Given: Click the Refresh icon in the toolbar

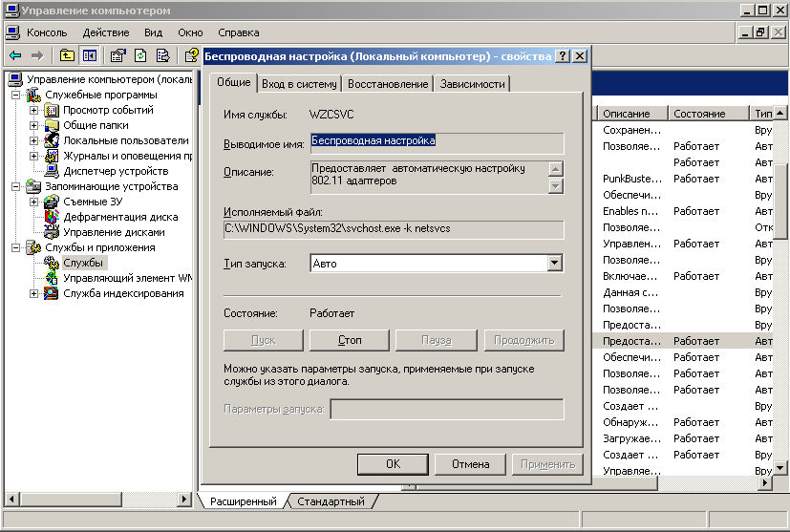Looking at the screenshot, I should [x=140, y=55].
